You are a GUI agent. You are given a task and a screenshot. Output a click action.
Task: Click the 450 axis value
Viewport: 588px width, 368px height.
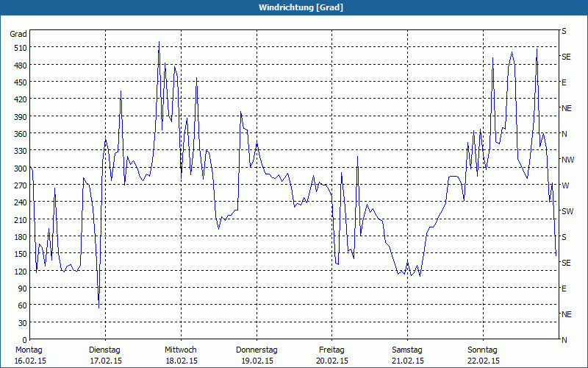pos(21,82)
